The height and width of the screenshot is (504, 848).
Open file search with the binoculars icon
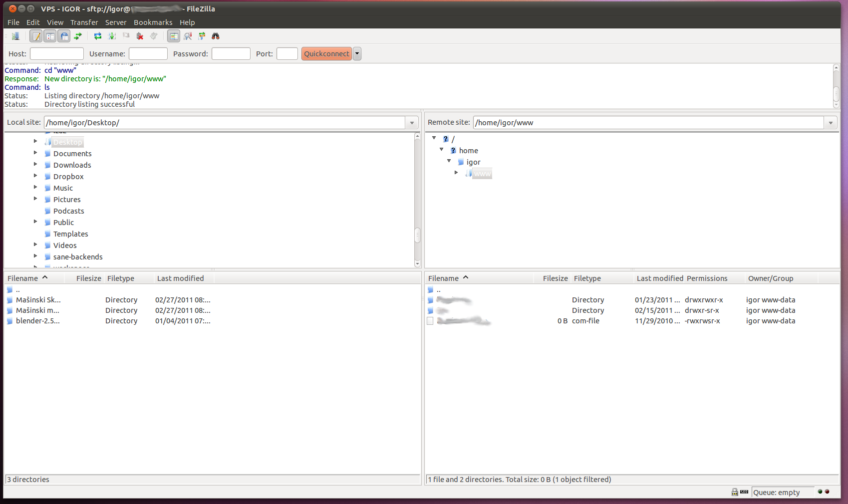click(216, 36)
